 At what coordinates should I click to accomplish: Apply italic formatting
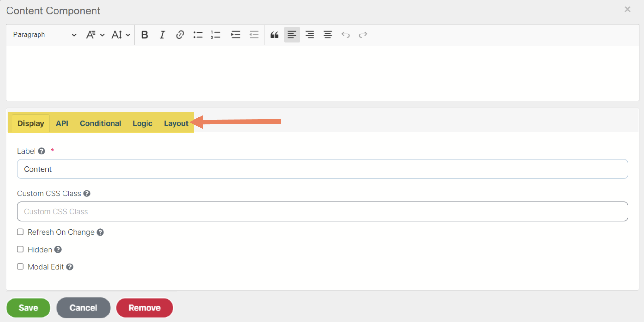(162, 35)
